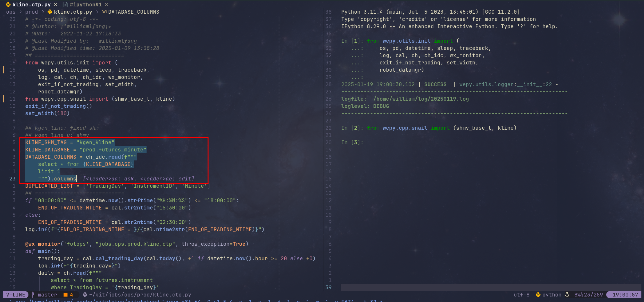Viewport: 644px width, 302px height.
Task: Open the #ipython#1 tab
Action: tap(86, 4)
